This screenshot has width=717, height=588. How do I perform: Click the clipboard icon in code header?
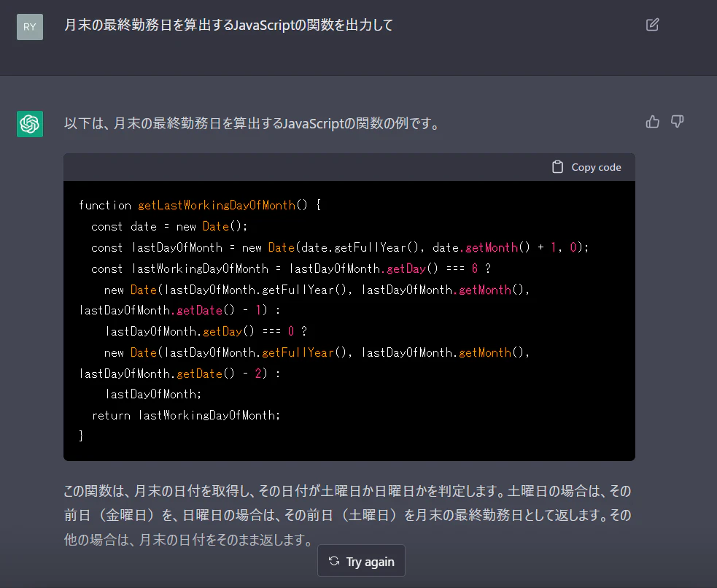point(557,167)
